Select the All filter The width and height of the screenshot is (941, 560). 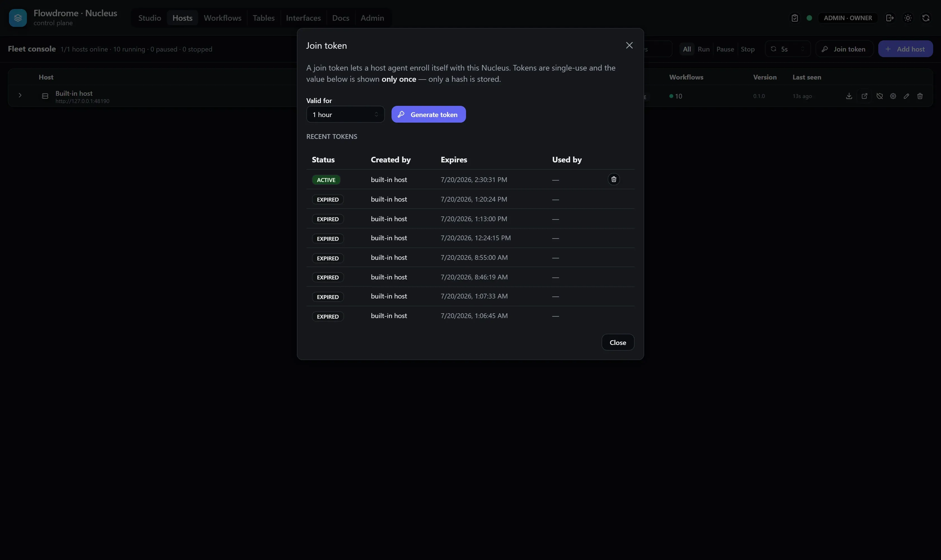687,49
